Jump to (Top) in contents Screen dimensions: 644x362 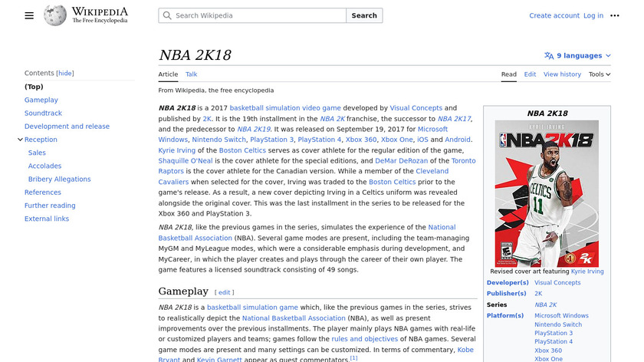(x=34, y=87)
